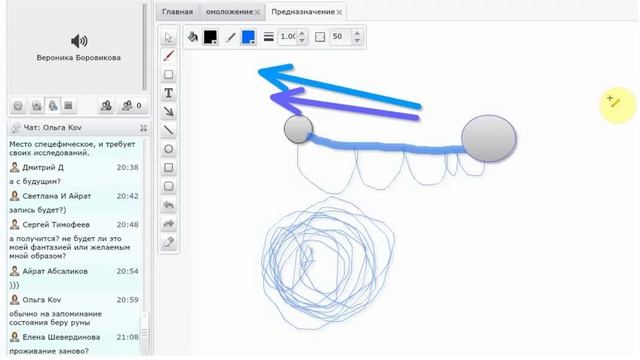
Task: Click the user name Дмитрий Д in chat
Action: pyautogui.click(x=43, y=167)
